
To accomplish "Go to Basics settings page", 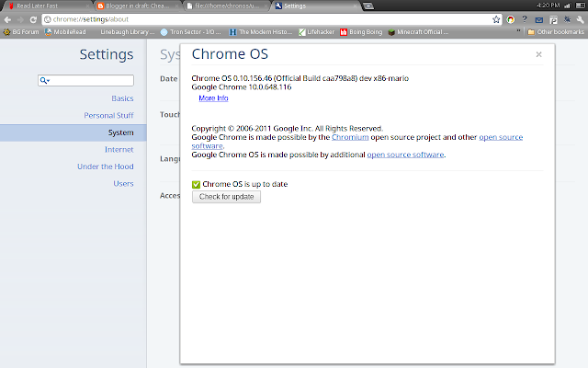I will 122,98.
